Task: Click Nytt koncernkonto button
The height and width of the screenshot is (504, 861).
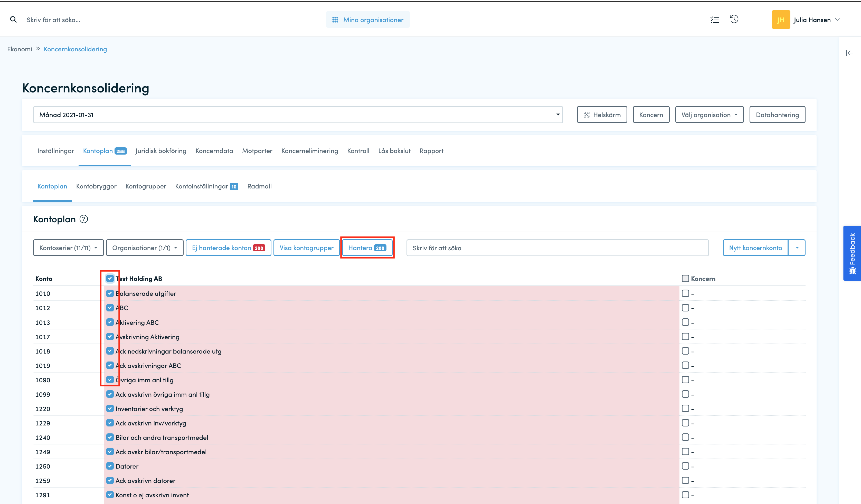Action: [755, 248]
